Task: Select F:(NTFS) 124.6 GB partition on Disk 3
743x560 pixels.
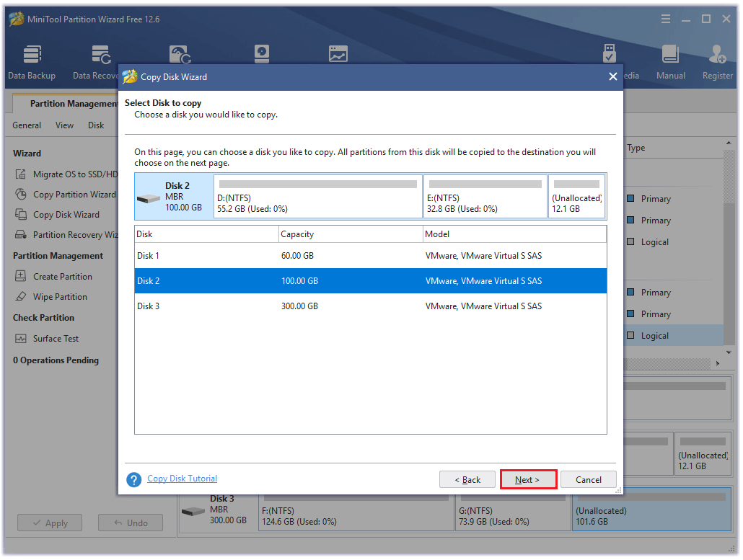Action: 356,512
